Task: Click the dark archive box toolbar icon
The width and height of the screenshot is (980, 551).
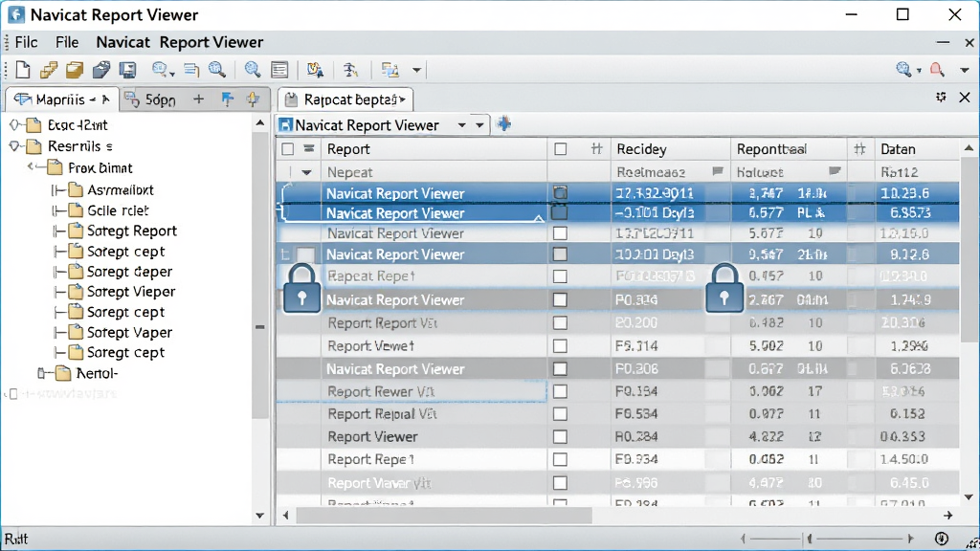Action: click(x=101, y=69)
